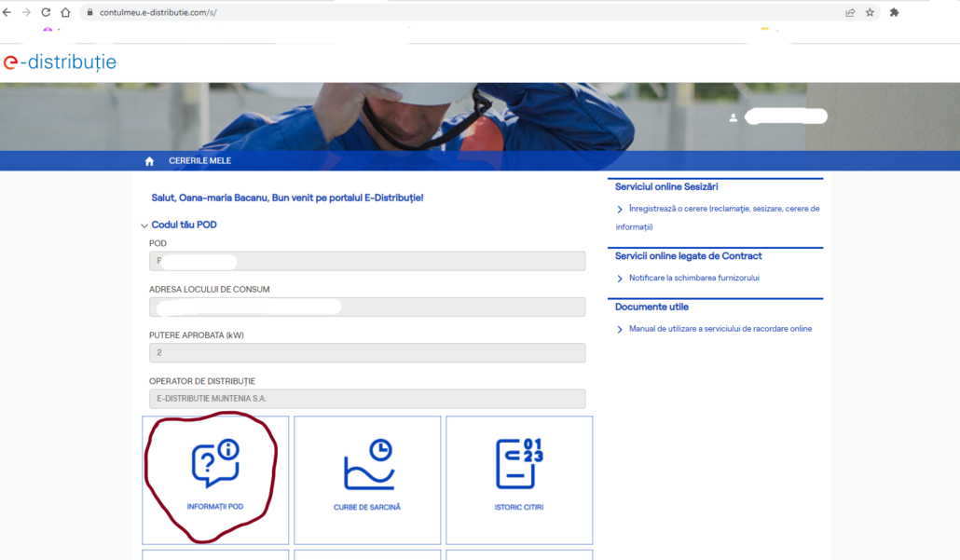
Task: Open the Istoric citiri icon
Action: click(x=519, y=464)
